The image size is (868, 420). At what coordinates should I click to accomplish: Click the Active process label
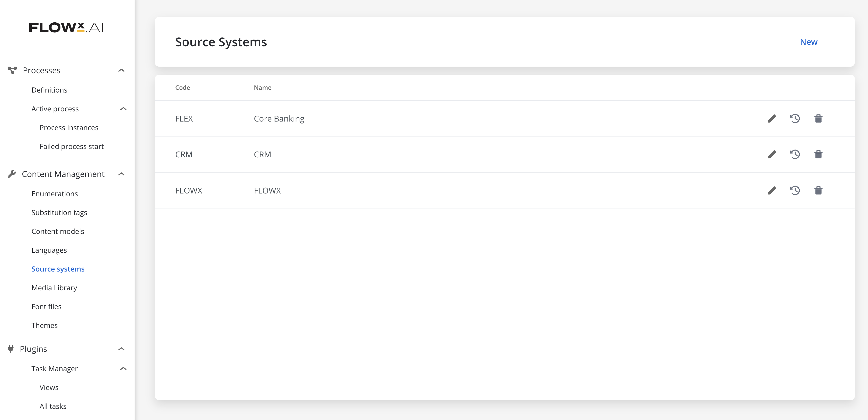coord(55,109)
